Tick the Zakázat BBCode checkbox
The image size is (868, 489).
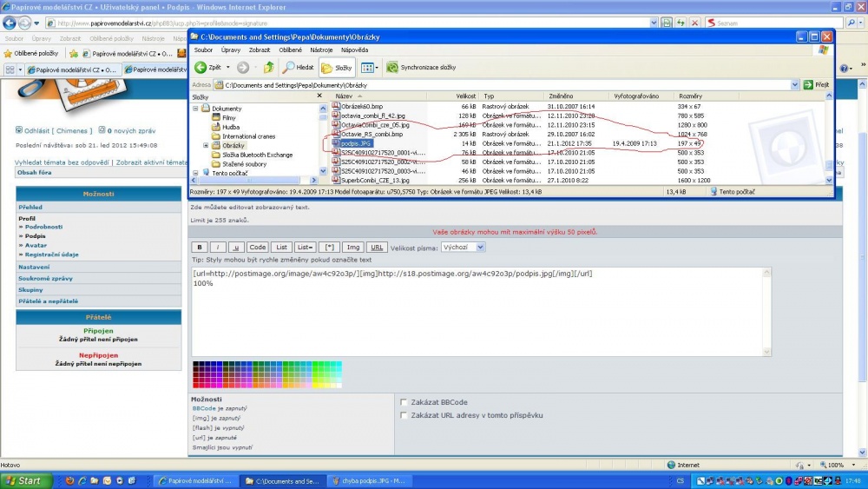pyautogui.click(x=404, y=402)
